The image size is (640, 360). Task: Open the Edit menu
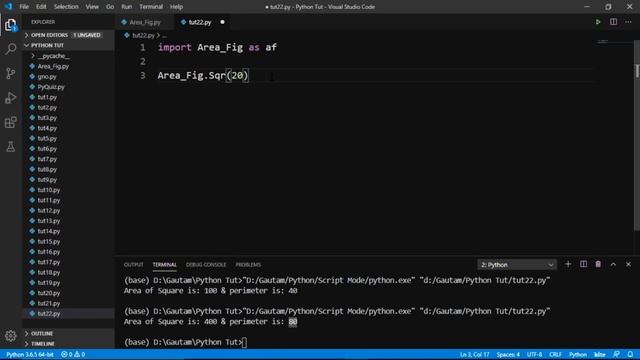pos(41,7)
